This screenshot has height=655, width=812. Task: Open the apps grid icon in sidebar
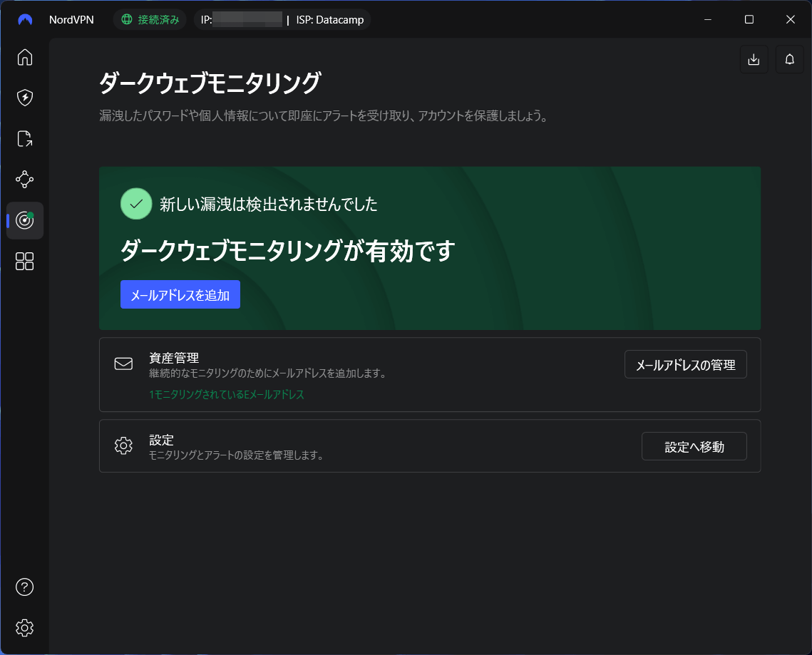(x=24, y=262)
